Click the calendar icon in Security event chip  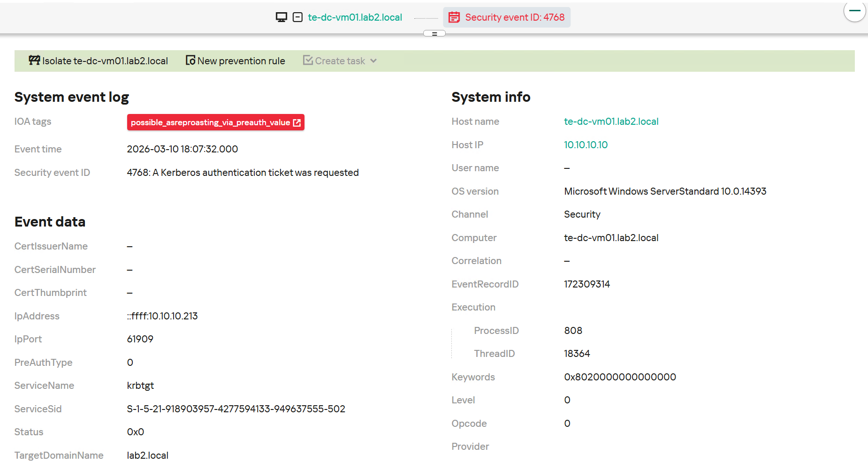point(454,17)
